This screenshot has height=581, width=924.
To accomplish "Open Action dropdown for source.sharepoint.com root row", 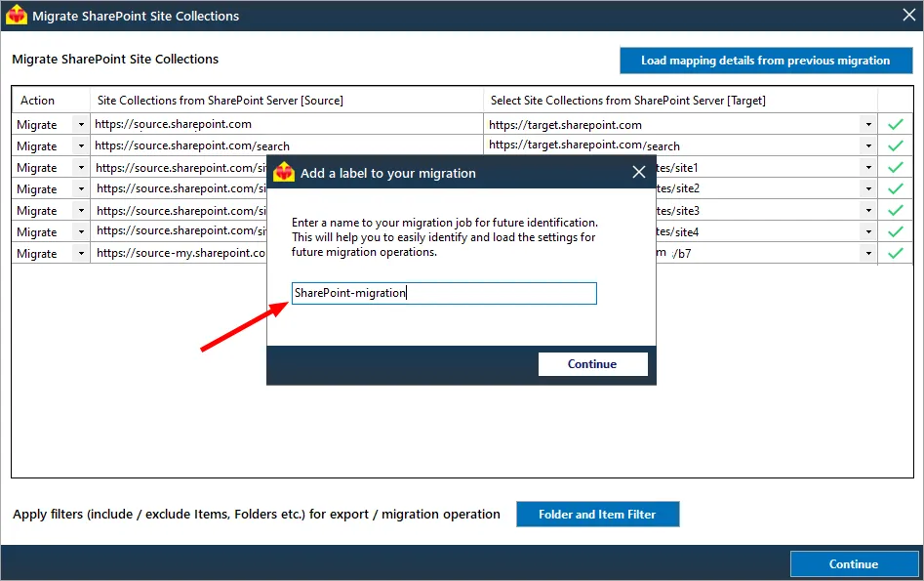I will [81, 124].
